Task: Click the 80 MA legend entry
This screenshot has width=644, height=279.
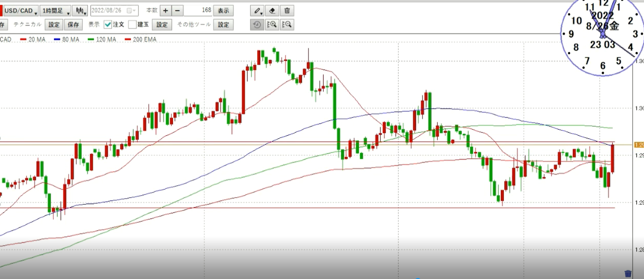Action: [67, 39]
